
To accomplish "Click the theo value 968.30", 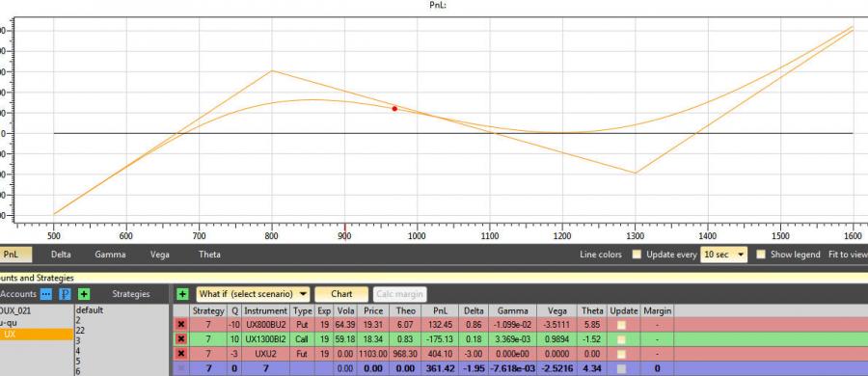I will [x=405, y=353].
